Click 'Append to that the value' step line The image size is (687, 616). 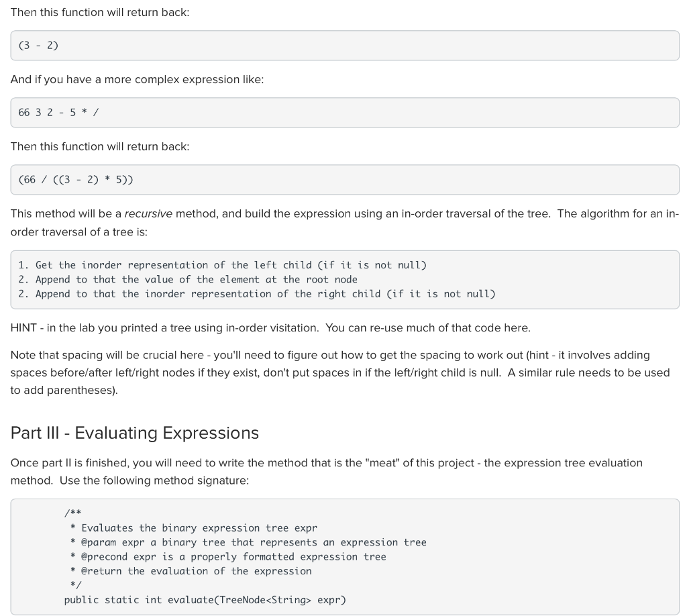(188, 280)
